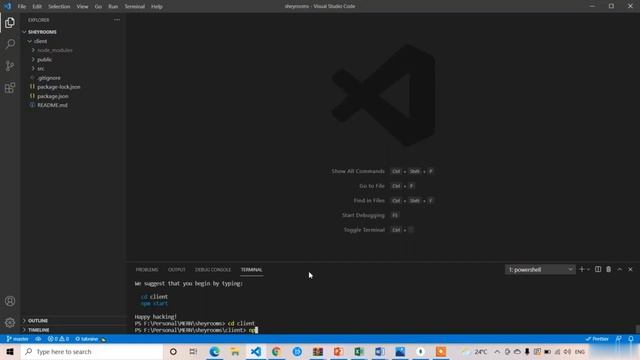Create a new terminal with plus icon
The image size is (640, 360).
582,269
